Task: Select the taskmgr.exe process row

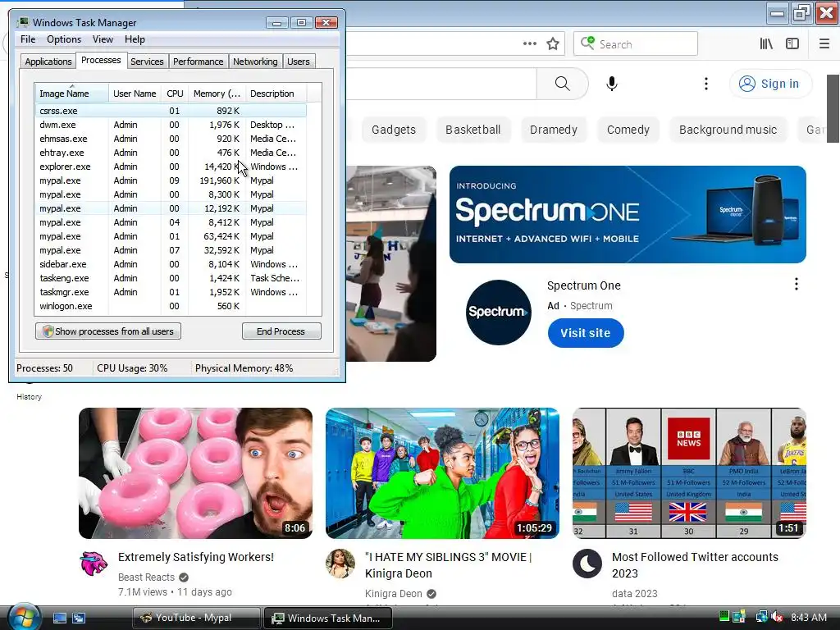Action: (171, 292)
